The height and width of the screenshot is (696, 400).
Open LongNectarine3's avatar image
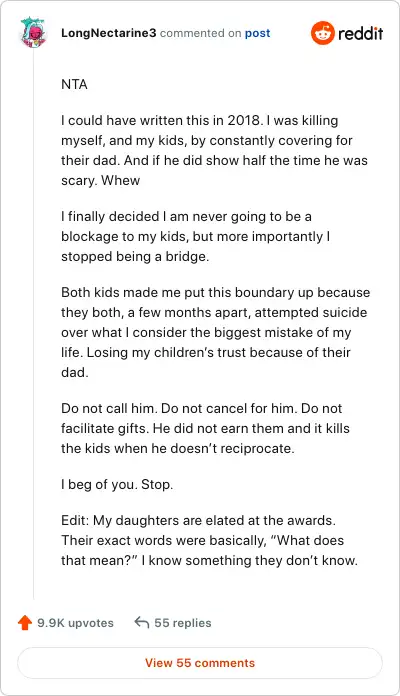(x=33, y=33)
